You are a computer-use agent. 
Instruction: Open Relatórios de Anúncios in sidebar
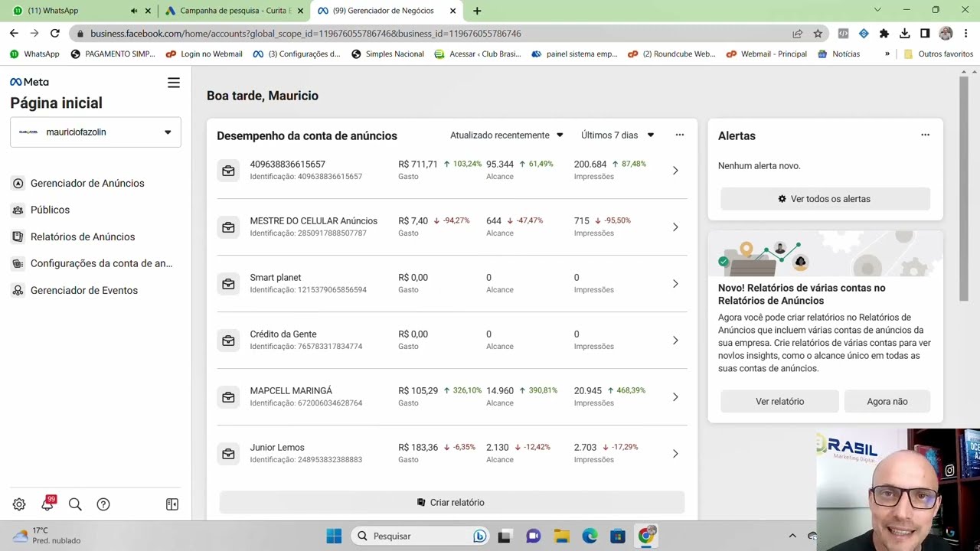tap(83, 236)
